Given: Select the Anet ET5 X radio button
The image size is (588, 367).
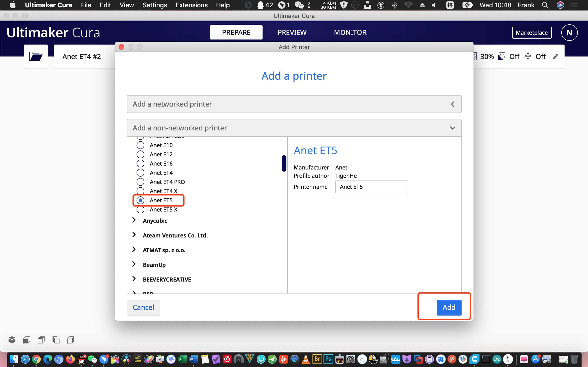Looking at the screenshot, I should (x=140, y=209).
